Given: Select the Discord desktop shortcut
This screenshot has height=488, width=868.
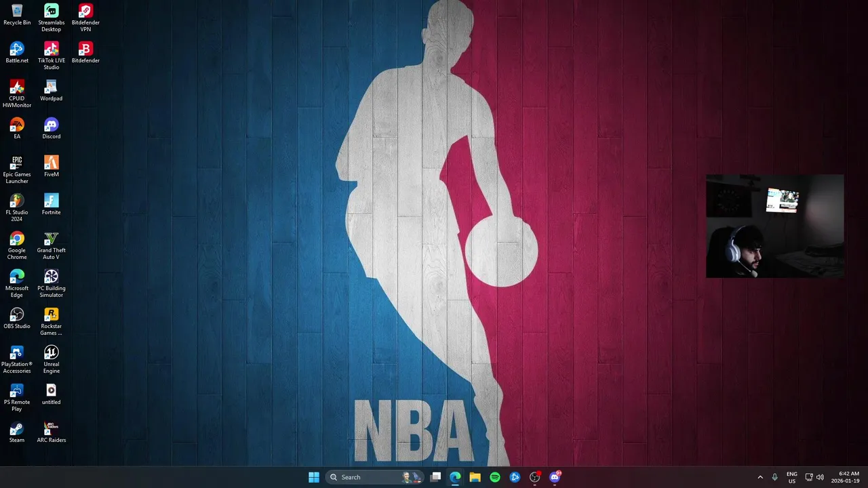Looking at the screenshot, I should click(51, 129).
